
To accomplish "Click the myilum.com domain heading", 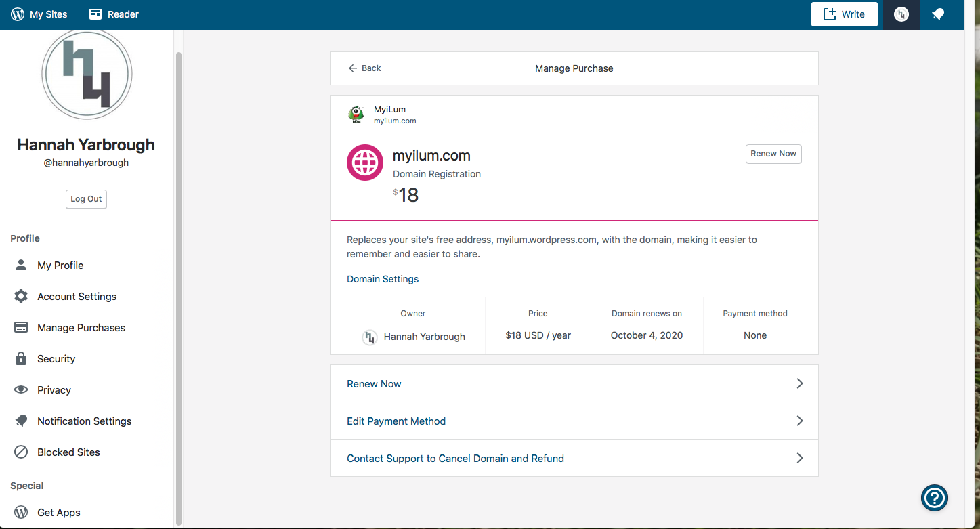I will click(431, 155).
